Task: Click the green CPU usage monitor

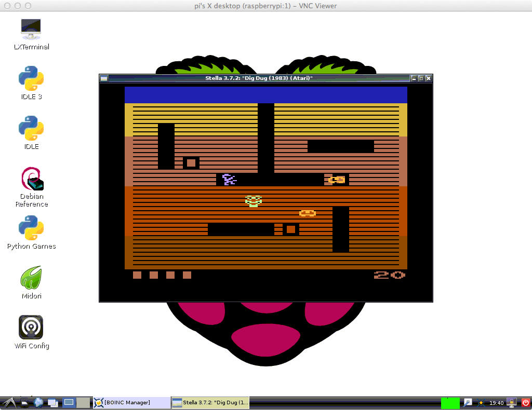Action: [450, 403]
